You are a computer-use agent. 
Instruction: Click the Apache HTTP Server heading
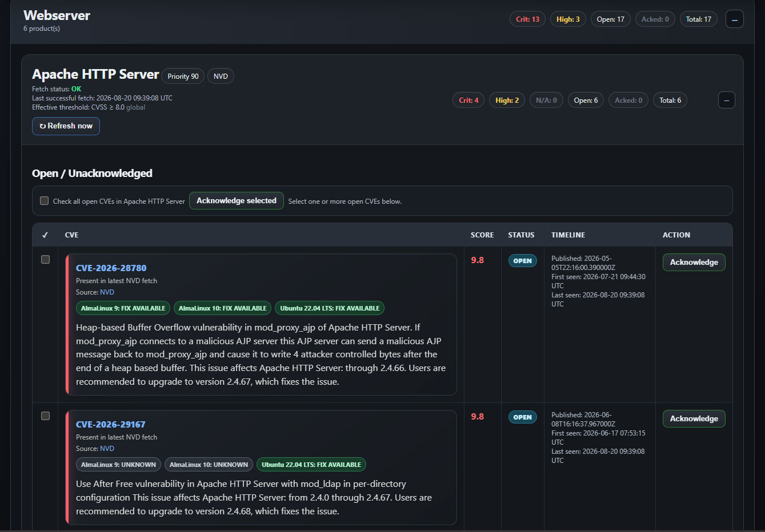click(95, 75)
